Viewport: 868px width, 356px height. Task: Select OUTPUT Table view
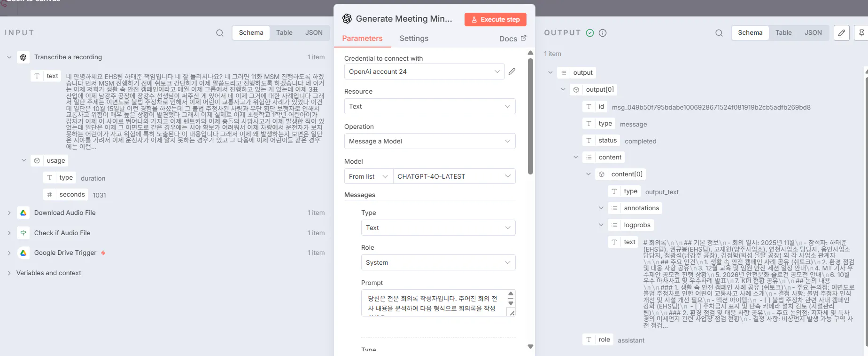(x=783, y=33)
